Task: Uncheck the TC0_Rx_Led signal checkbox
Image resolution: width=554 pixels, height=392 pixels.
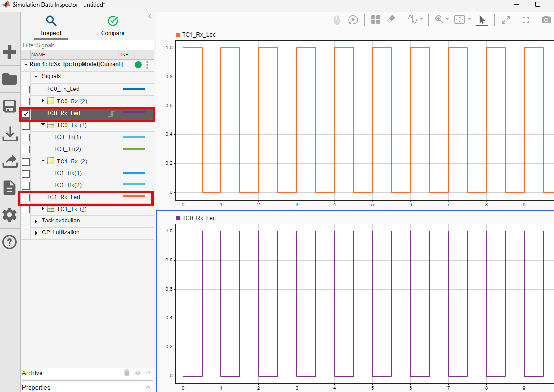Action: [26, 114]
